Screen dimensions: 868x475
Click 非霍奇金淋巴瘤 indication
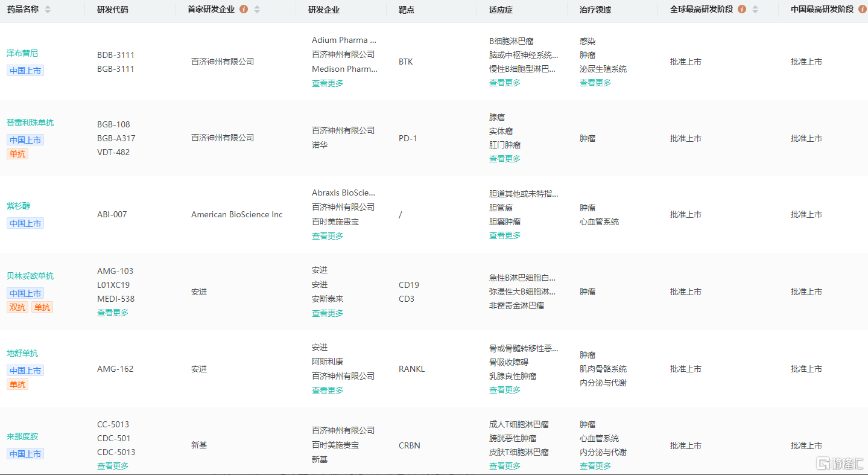pos(517,305)
